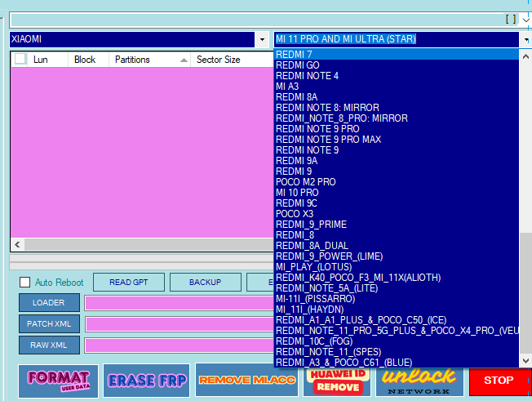Click the Sector Size column header
The width and height of the screenshot is (532, 401).
232,60
